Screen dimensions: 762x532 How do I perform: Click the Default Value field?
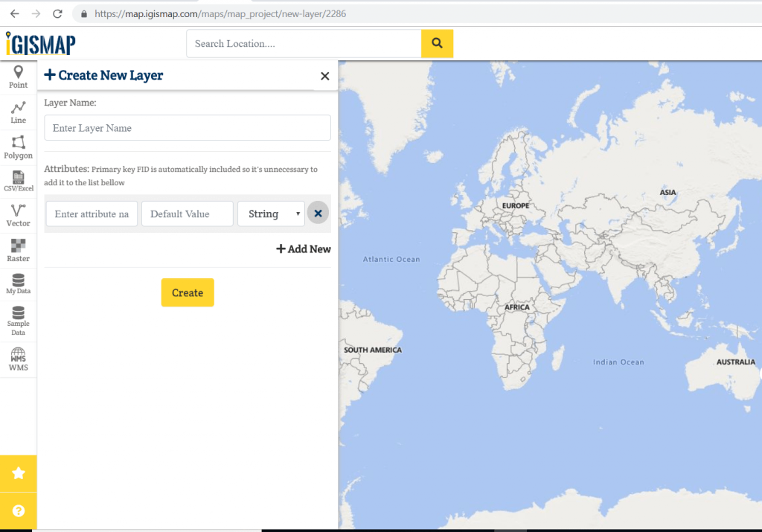187,214
